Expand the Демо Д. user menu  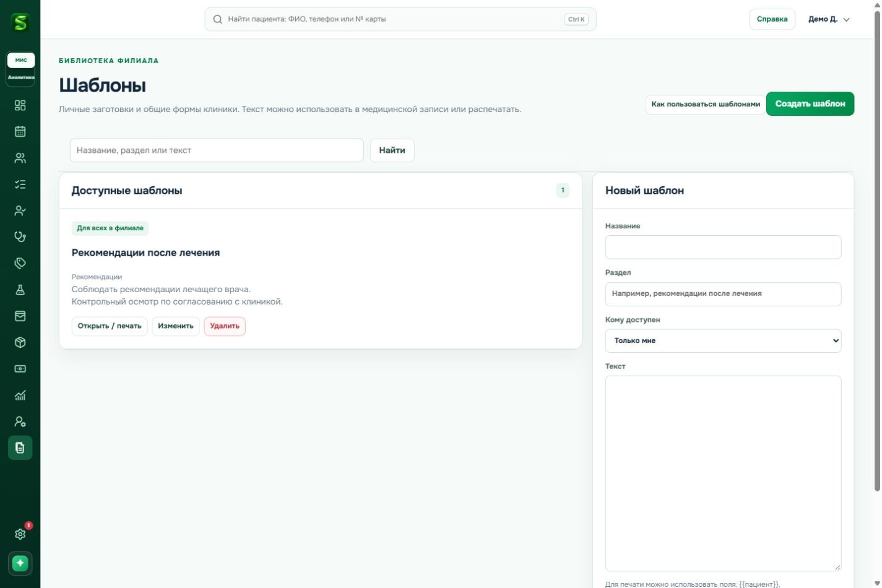coord(829,19)
